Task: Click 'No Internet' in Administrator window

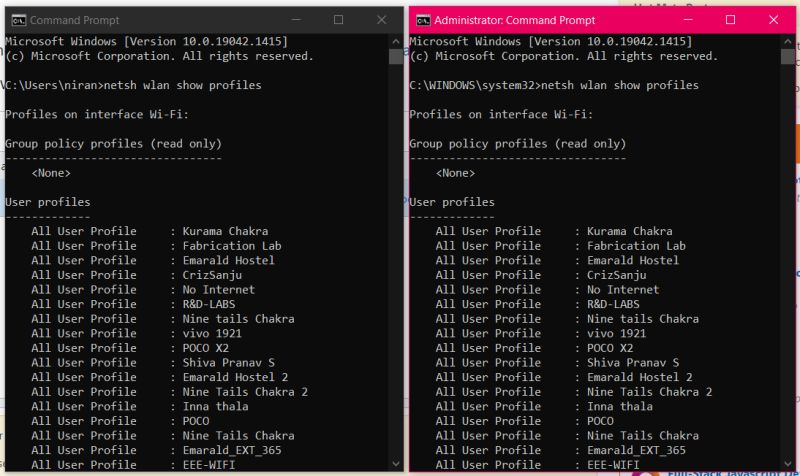Action: pyautogui.click(x=622, y=289)
